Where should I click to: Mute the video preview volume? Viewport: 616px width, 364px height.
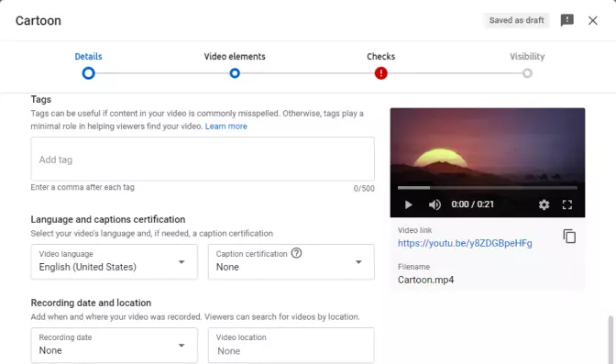click(x=434, y=204)
